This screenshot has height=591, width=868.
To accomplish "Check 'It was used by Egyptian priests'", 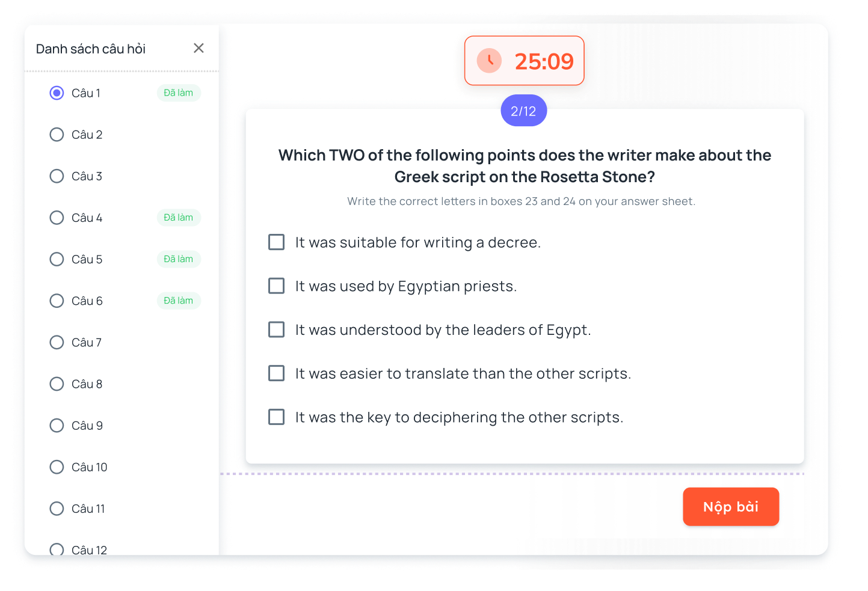I will click(277, 286).
